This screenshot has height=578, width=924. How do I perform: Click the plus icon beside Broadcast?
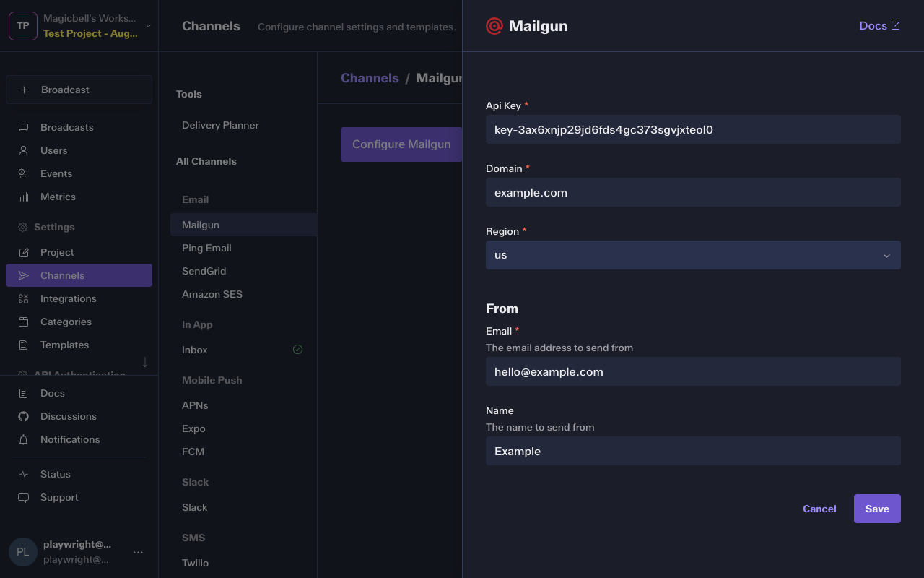click(x=24, y=90)
